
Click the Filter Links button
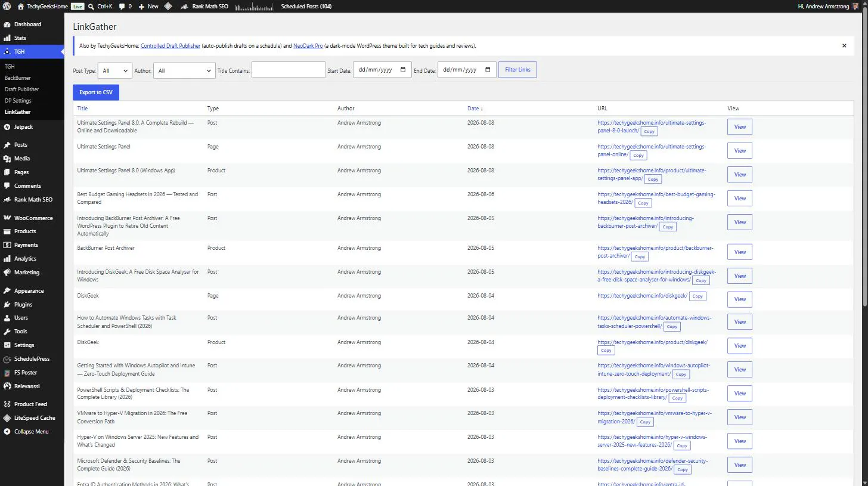click(x=517, y=70)
